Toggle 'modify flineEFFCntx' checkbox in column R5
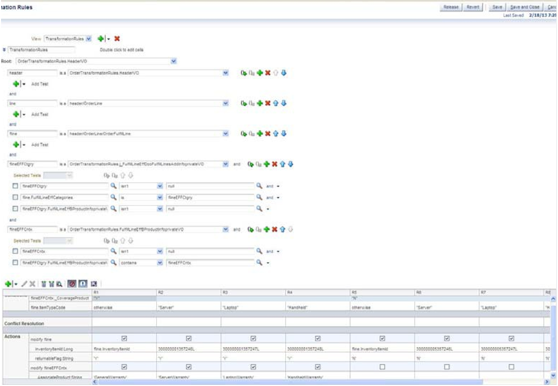 tap(382, 367)
